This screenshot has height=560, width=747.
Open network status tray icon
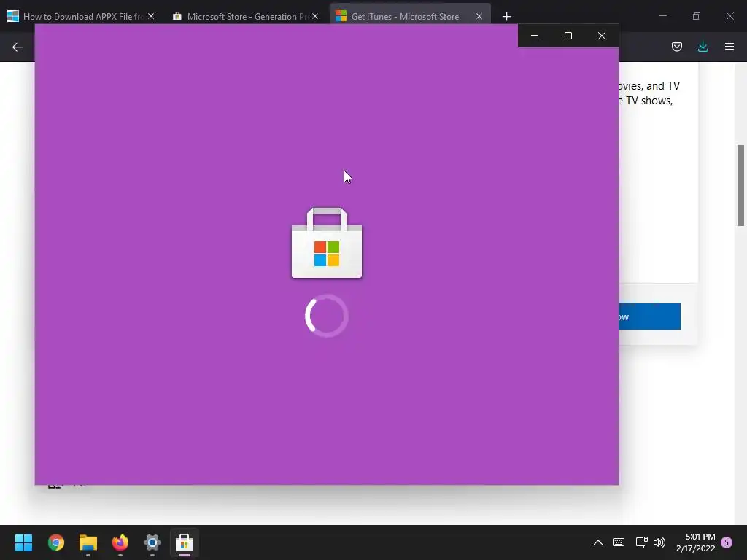tap(641, 542)
